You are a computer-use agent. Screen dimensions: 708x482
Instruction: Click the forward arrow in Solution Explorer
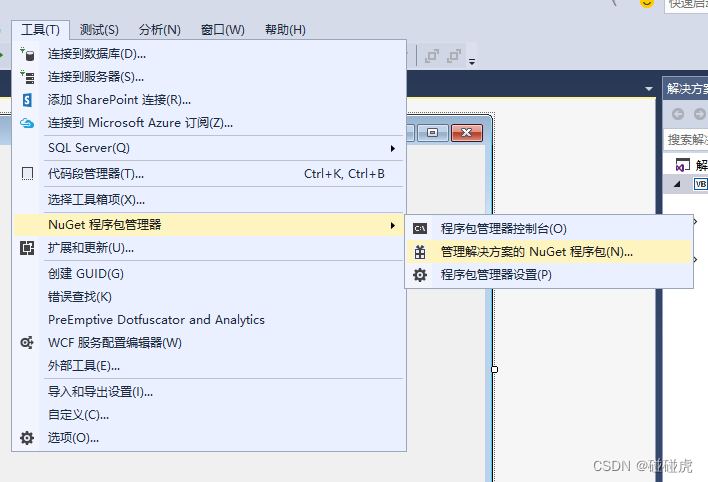[x=699, y=114]
